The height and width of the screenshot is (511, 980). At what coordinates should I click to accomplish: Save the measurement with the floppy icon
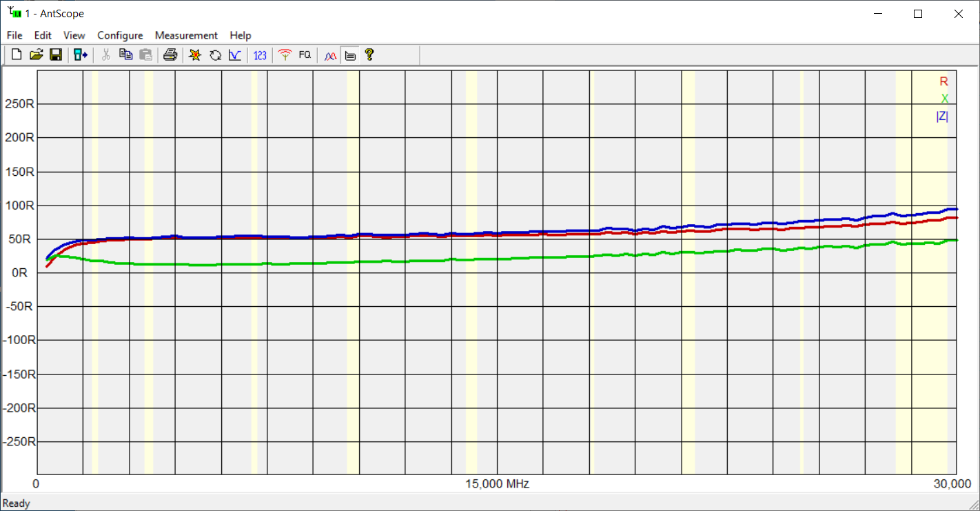56,55
